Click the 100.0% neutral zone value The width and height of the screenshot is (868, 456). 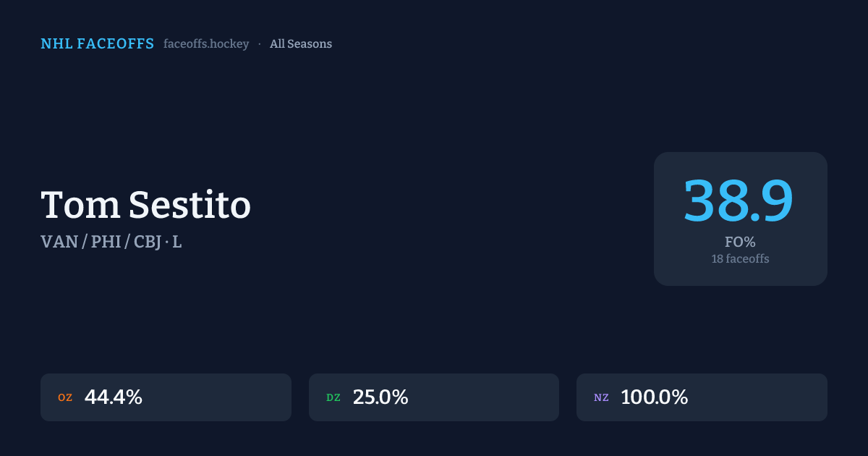coord(654,397)
